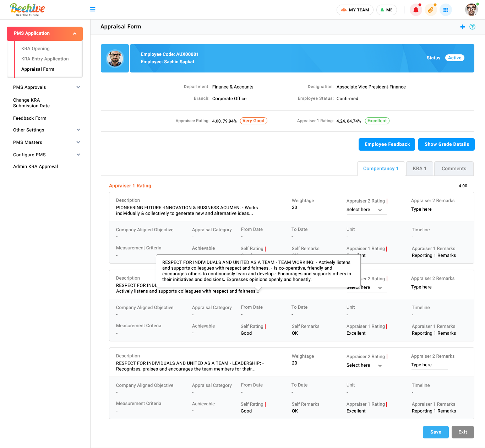Type in Appraiser 2 Remarks for Leadership
485x448 pixels.
429,365
